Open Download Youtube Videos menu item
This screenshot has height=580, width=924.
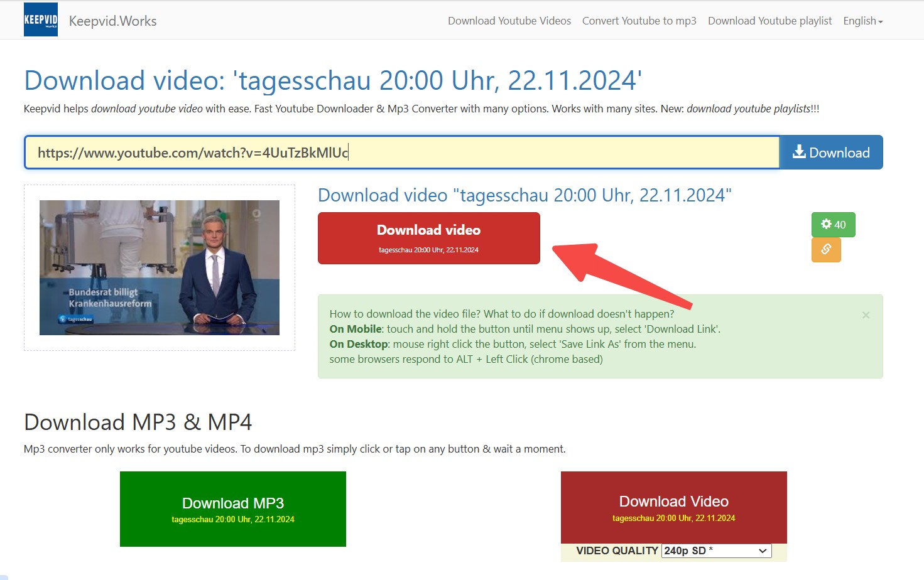509,21
